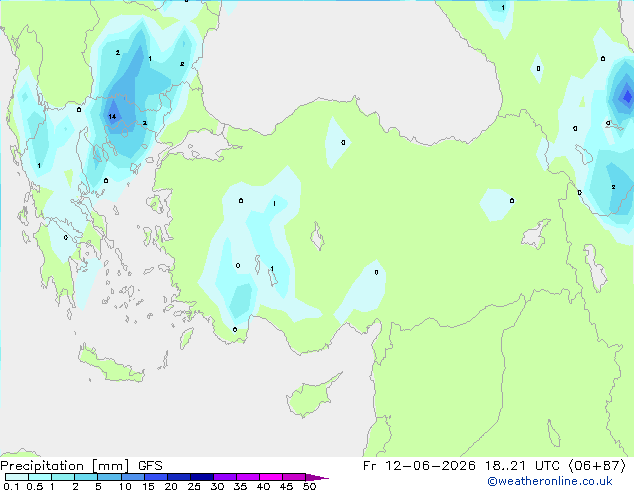The height and width of the screenshot is (490, 634).
Task: Open the weatheronline.co.uk copyright link
Action: pos(550,481)
